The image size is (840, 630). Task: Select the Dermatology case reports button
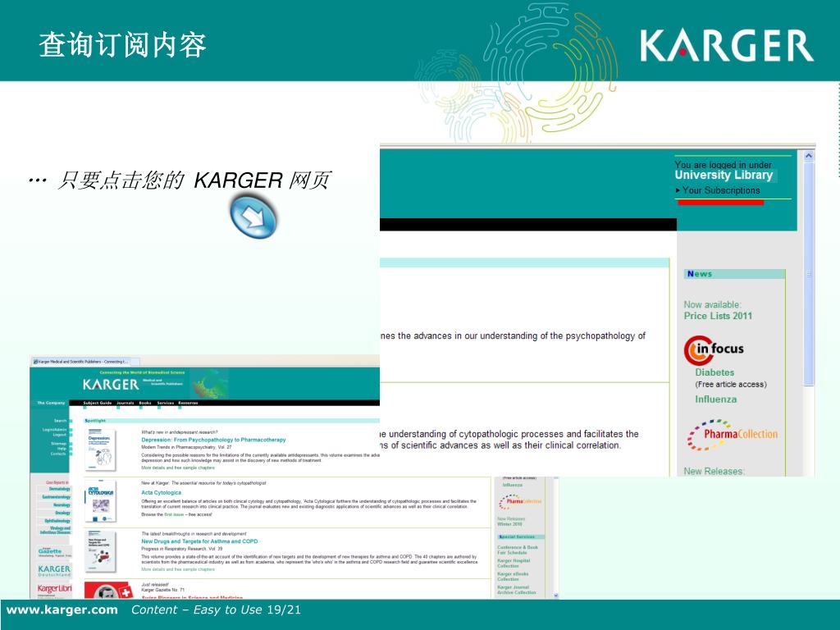tap(53, 489)
